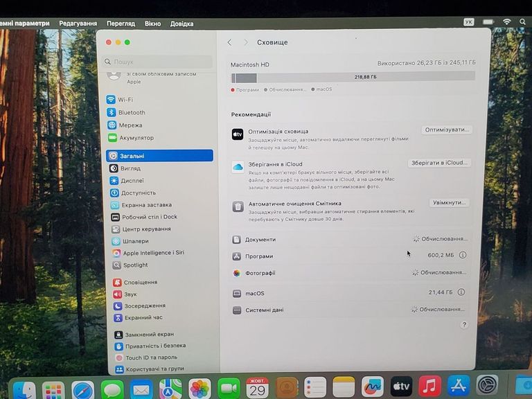This screenshot has height=399, width=532.
Task: Click the info icon next to macOS
Action: coord(461,292)
